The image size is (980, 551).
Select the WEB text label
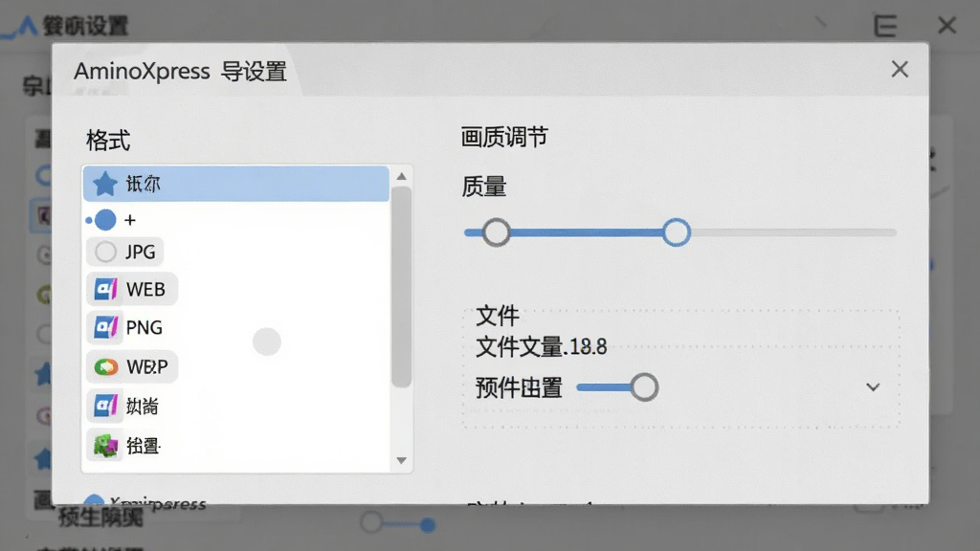145,289
